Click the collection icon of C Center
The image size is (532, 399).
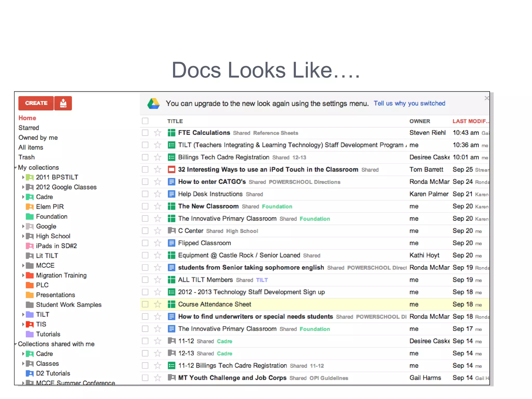coord(171,230)
